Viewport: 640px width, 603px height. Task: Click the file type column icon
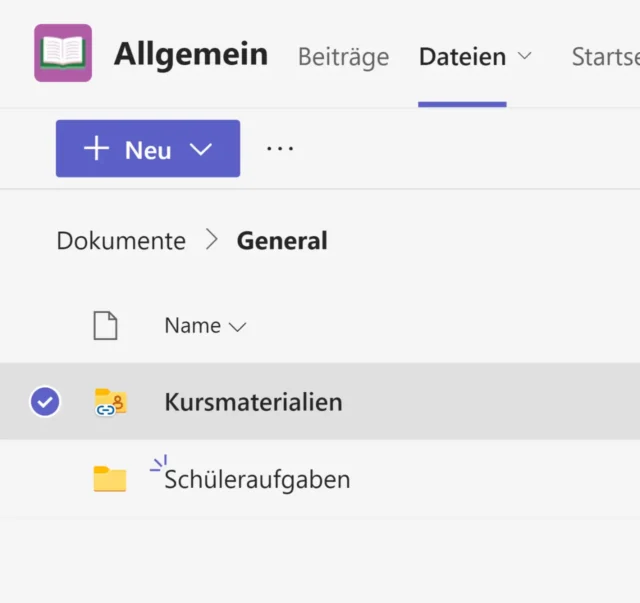(x=105, y=326)
